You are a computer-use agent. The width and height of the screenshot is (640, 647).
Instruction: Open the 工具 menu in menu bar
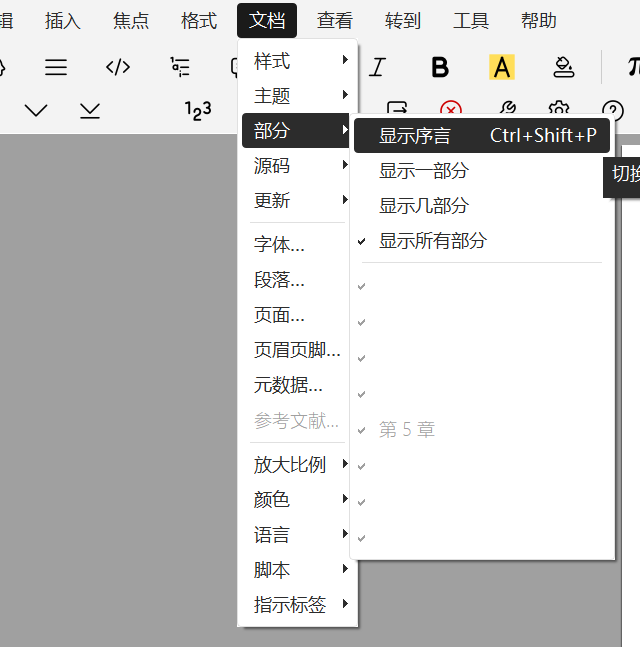click(471, 20)
